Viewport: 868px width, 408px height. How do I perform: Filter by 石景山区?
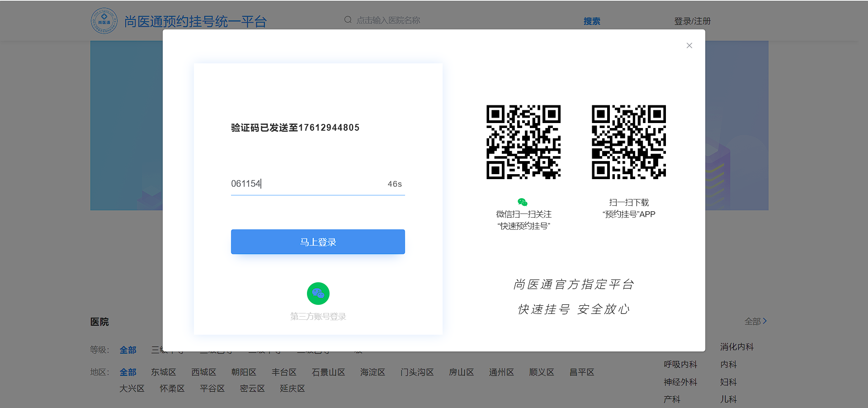329,372
